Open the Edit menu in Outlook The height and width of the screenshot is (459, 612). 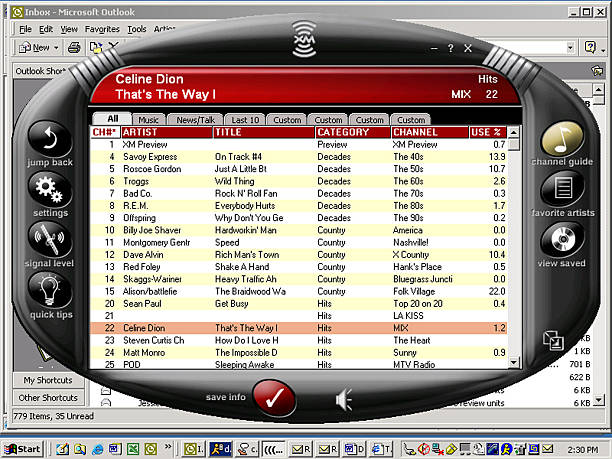click(x=46, y=29)
